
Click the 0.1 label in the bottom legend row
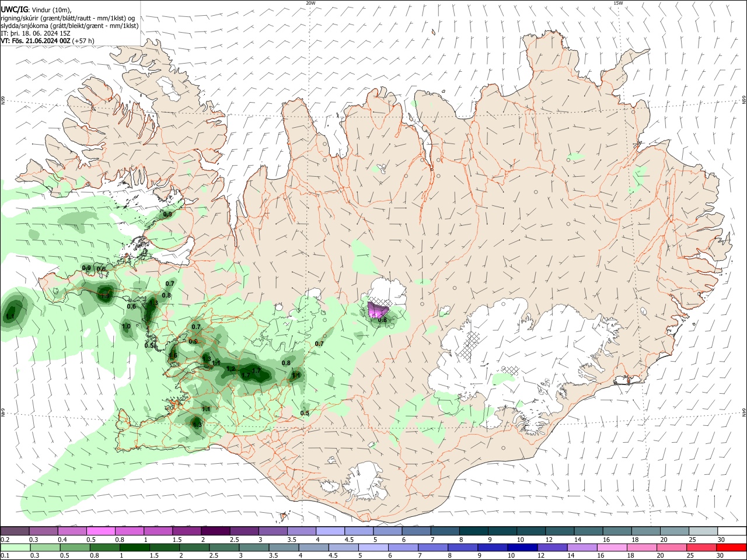5,556
